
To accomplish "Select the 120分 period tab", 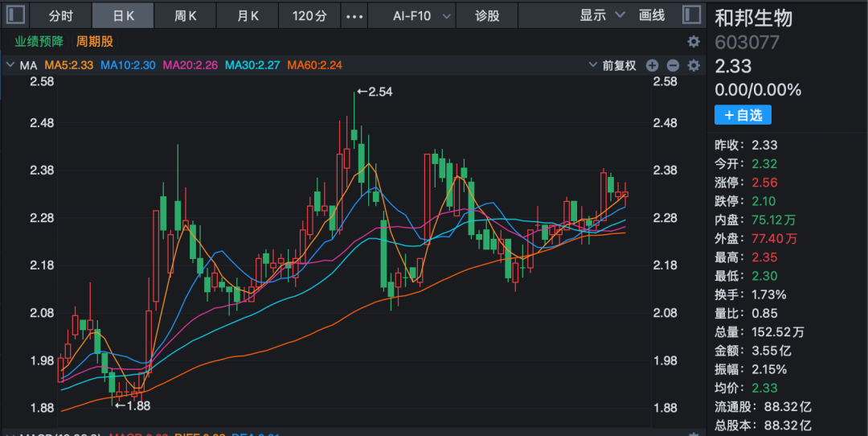I will click(309, 15).
